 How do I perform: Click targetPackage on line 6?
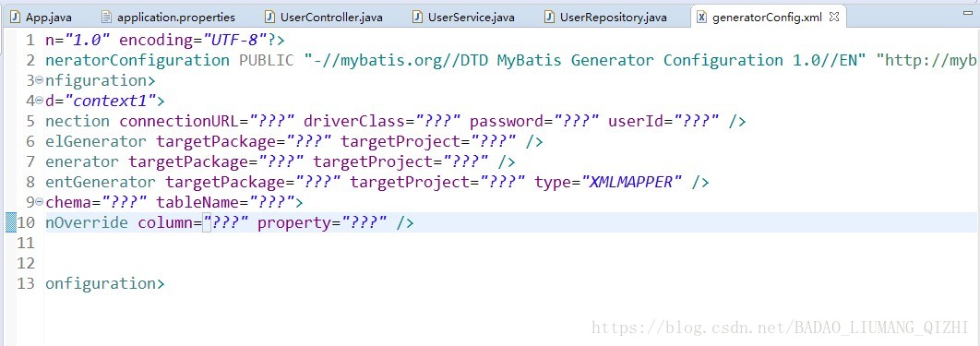[216, 142]
